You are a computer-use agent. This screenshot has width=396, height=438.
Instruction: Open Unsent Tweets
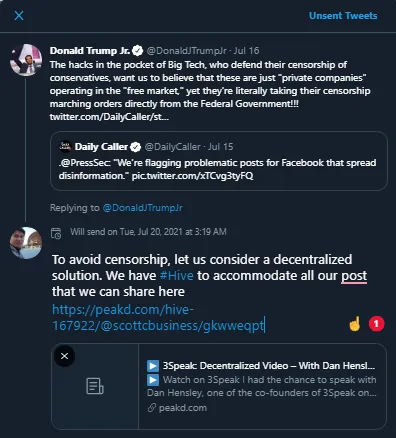343,16
